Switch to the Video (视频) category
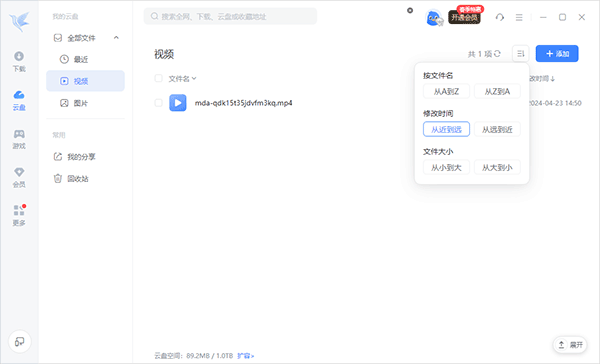 85,81
